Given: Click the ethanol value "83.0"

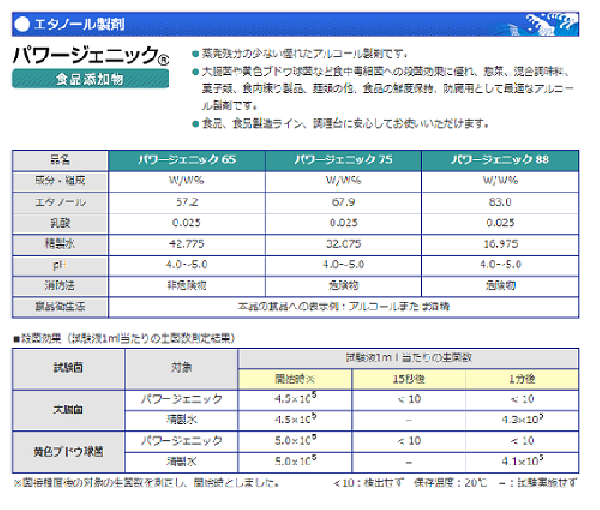Looking at the screenshot, I should tap(500, 202).
